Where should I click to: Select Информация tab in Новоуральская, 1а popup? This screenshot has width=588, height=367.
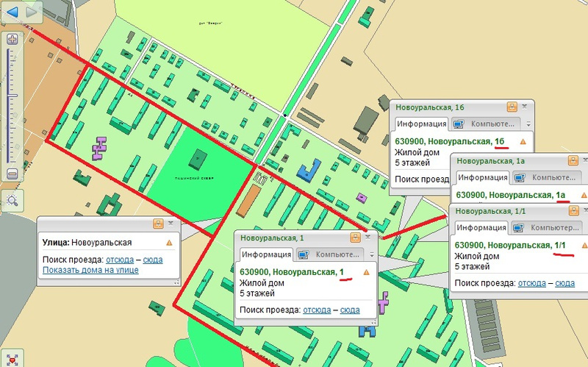pyautogui.click(x=483, y=177)
